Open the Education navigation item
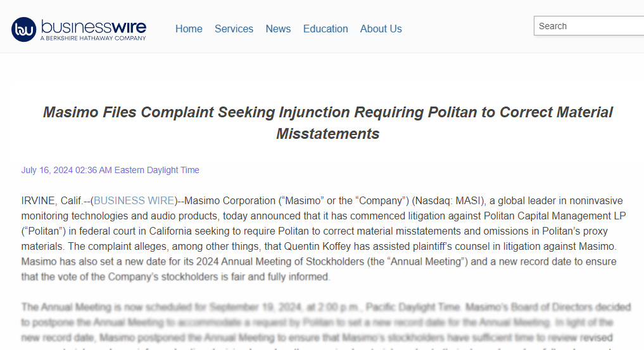Image resolution: width=644 pixels, height=350 pixels. tap(325, 29)
